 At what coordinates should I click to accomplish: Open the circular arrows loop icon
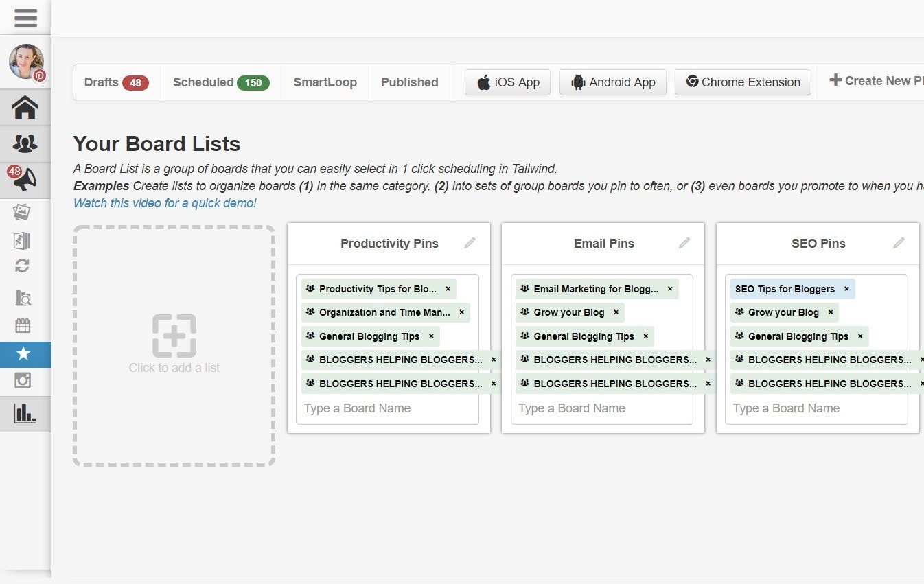22,266
